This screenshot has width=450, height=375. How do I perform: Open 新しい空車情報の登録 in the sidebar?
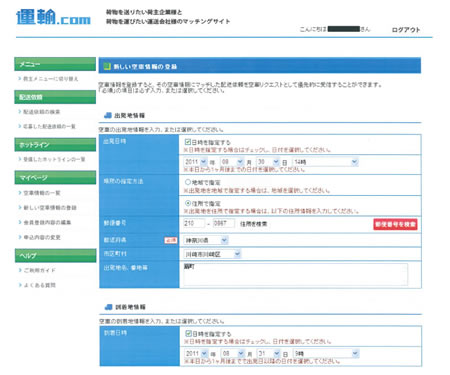[50, 207]
